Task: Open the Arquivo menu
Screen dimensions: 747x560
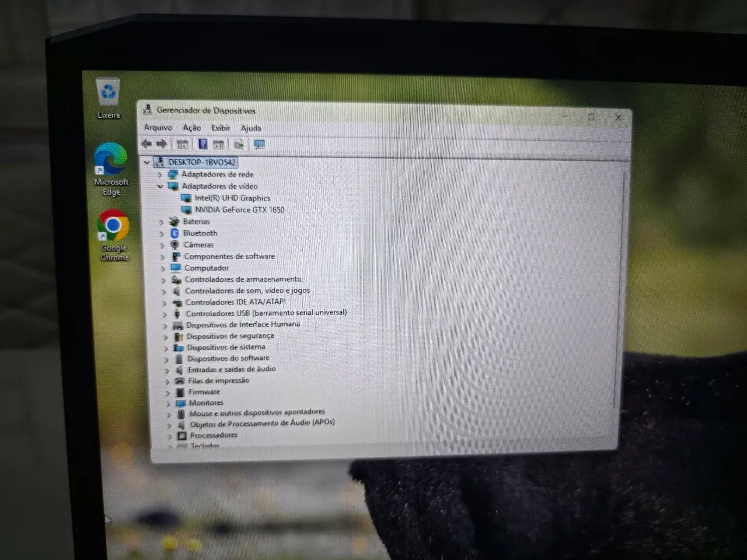Action: pos(158,127)
